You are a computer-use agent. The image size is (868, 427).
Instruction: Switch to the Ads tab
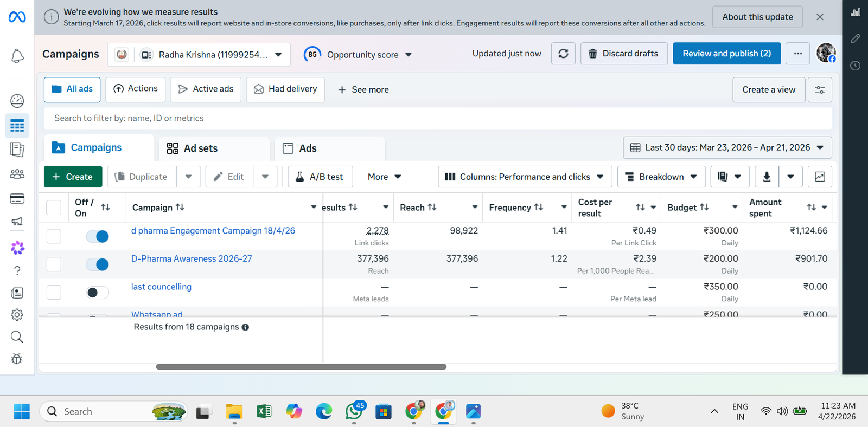point(330,148)
